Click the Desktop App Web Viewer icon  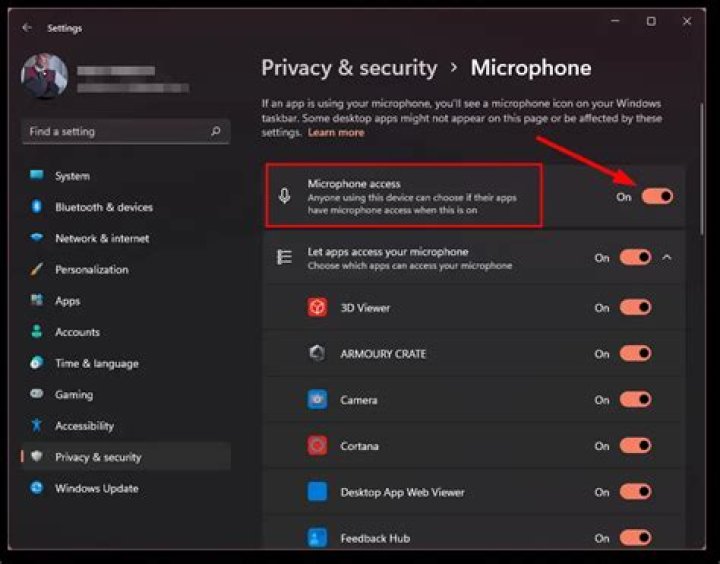317,491
